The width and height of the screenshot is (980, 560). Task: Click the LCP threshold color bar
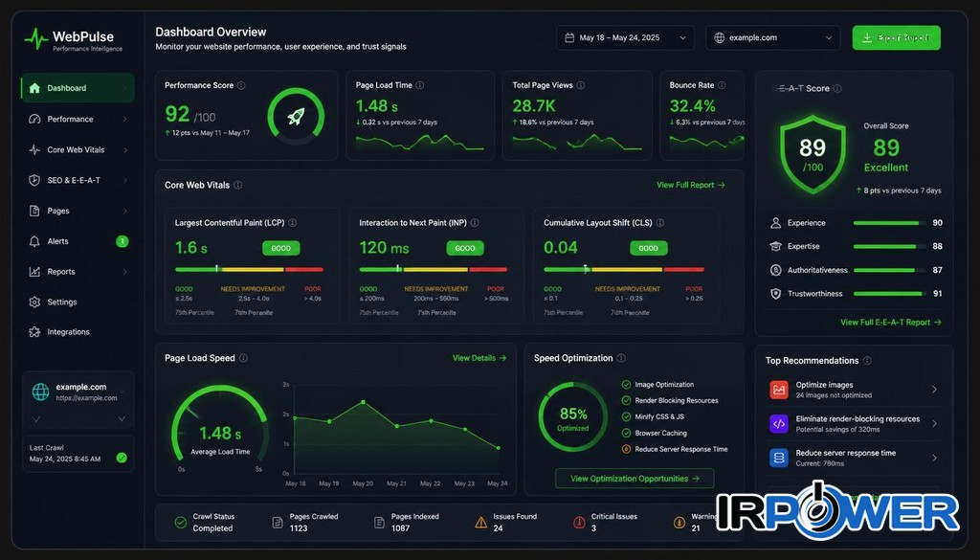[249, 269]
